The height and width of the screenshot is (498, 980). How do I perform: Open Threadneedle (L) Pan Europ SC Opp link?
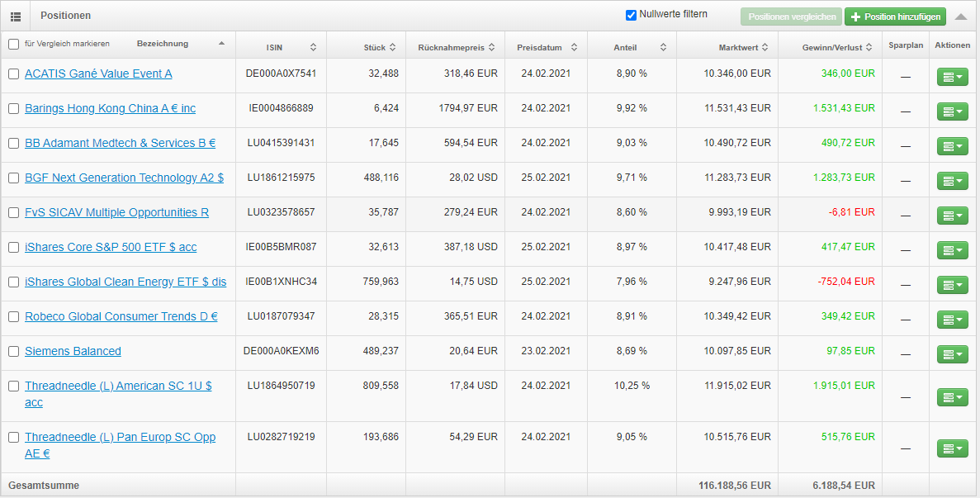pyautogui.click(x=120, y=445)
